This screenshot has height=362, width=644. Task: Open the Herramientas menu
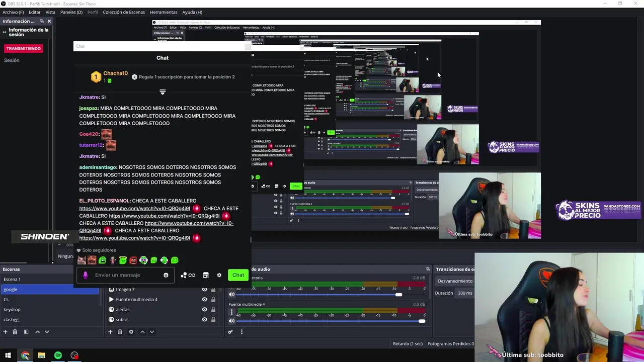[164, 12]
